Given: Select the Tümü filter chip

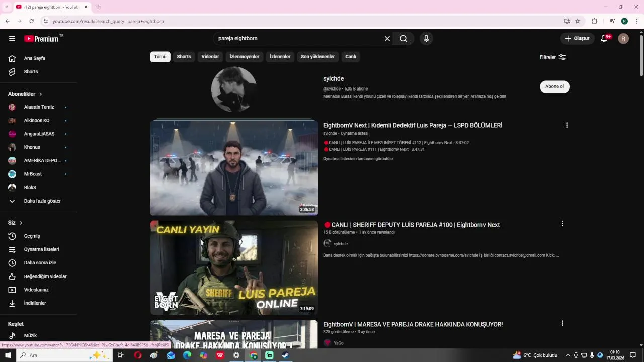Looking at the screenshot, I should pos(160,57).
